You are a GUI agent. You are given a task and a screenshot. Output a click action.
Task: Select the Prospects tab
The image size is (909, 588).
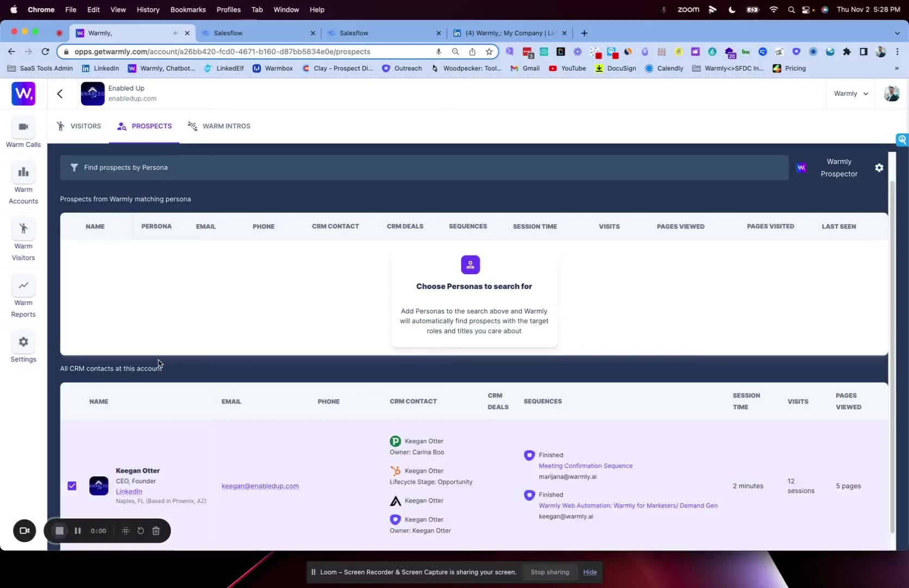click(x=144, y=126)
